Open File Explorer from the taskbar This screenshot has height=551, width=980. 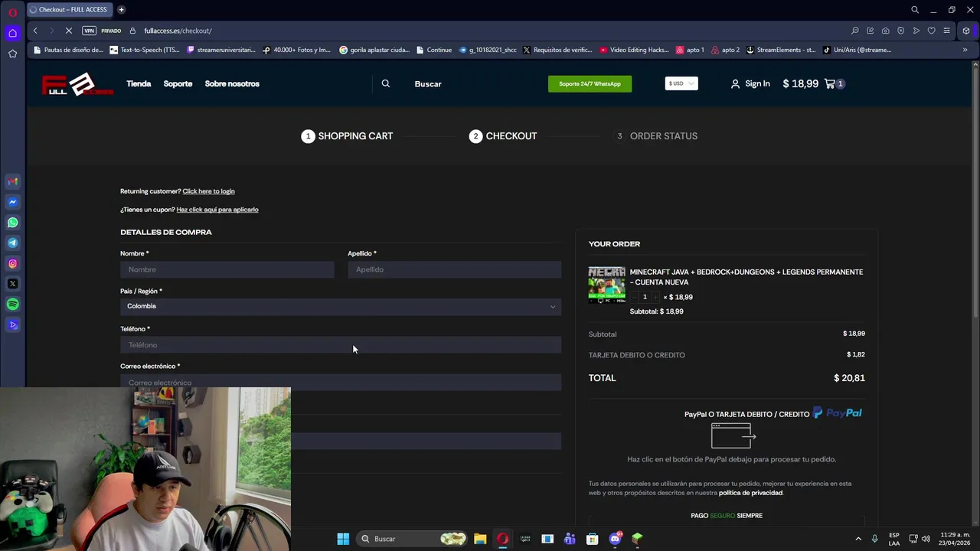point(480,539)
